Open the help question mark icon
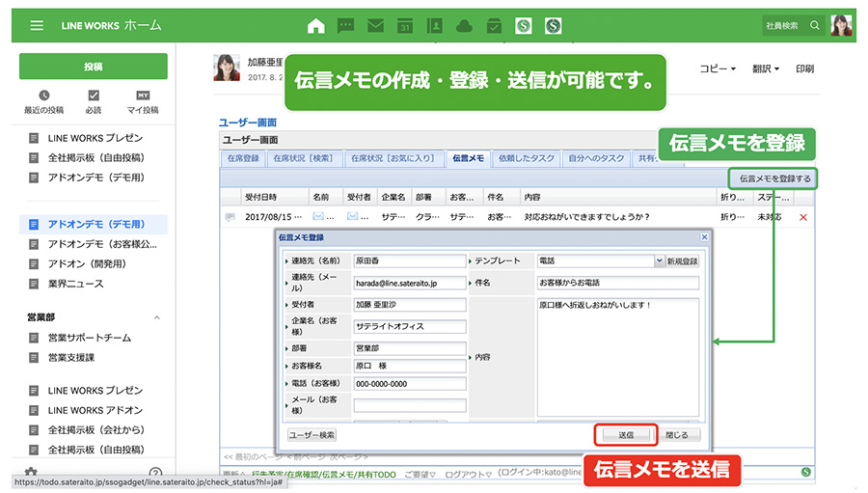The image size is (868, 493). (155, 473)
